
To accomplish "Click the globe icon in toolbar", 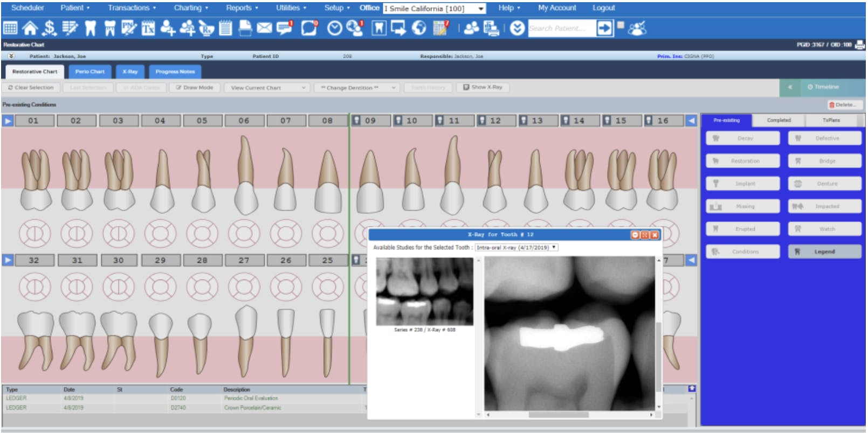I will 419,28.
